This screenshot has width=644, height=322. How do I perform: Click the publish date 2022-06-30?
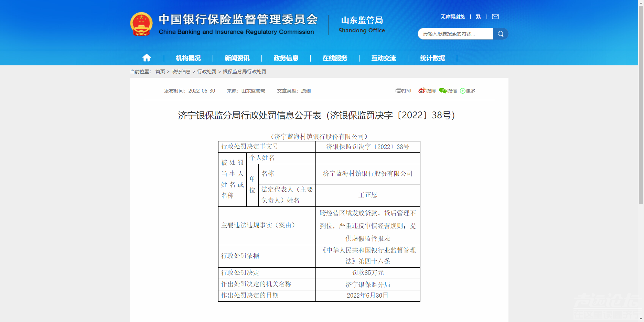pos(202,91)
